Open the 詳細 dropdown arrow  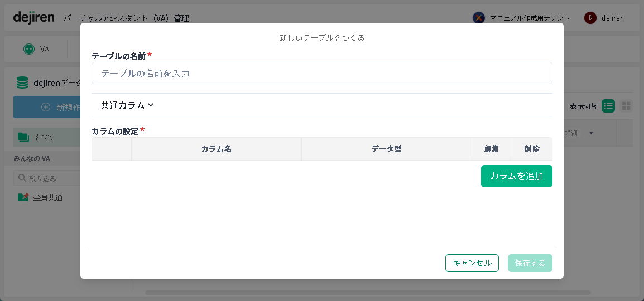(x=591, y=133)
